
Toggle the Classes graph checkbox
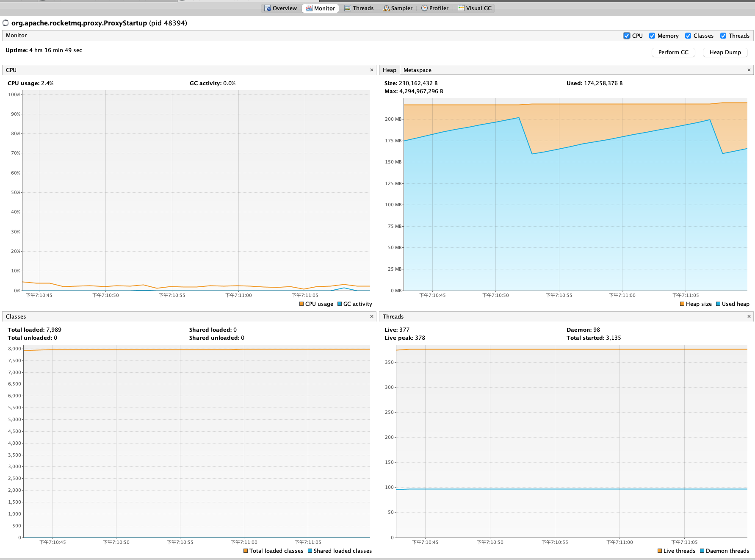(688, 36)
